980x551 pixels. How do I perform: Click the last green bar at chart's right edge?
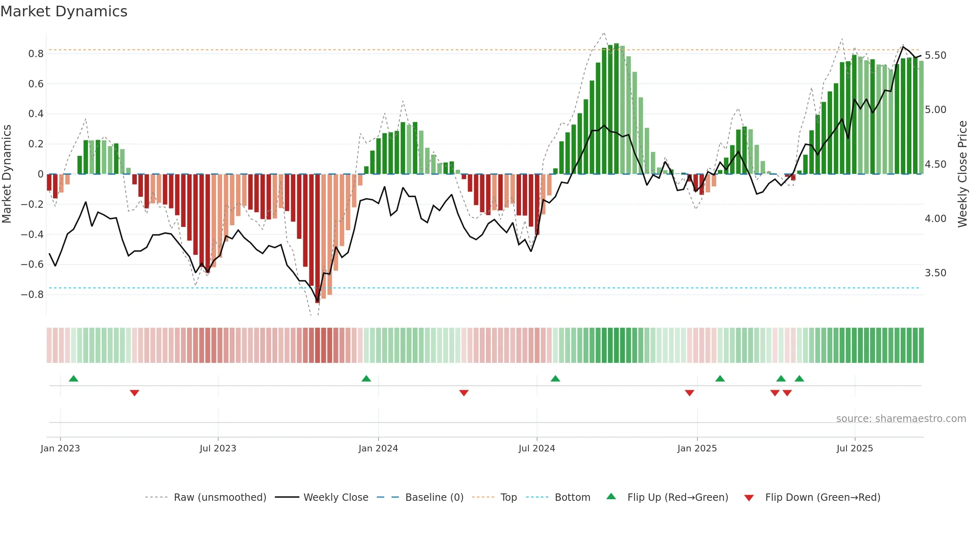[x=921, y=118]
